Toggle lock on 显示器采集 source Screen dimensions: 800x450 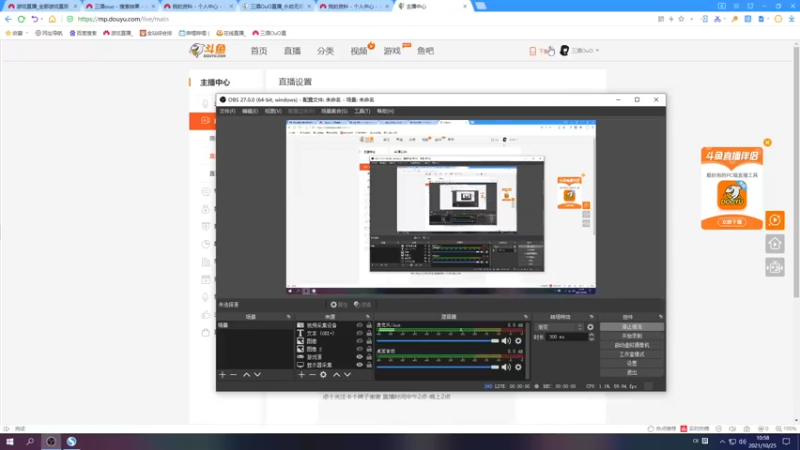click(x=369, y=365)
